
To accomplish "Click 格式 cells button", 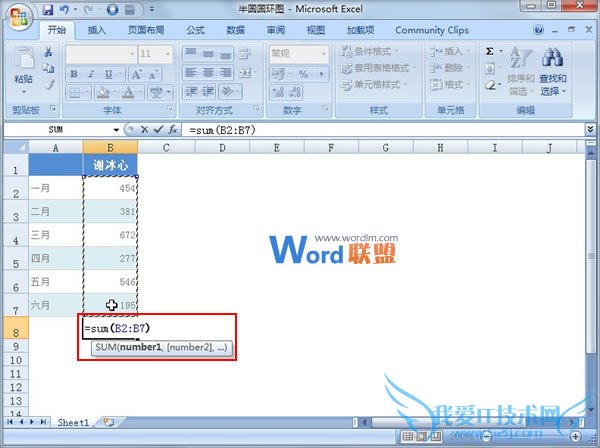I will coord(450,85).
